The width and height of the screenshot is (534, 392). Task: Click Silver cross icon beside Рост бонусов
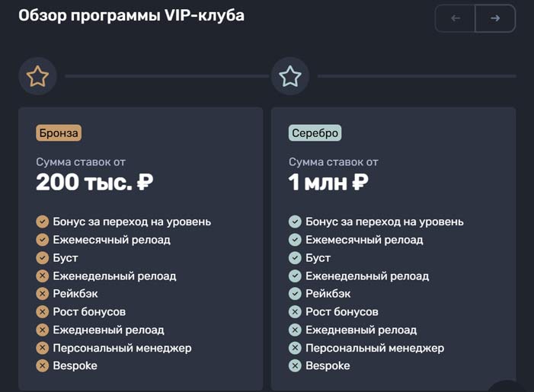295,312
